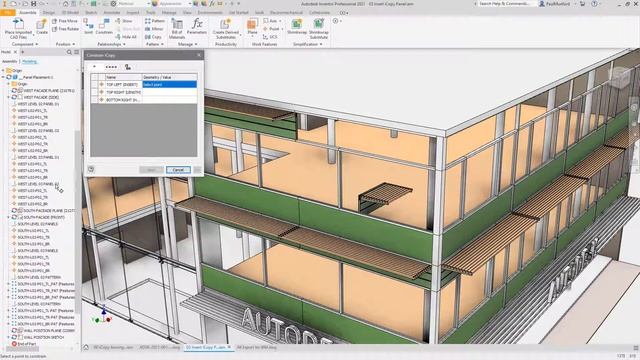Click the search icon in Model browser
The width and height of the screenshot is (640, 360).
point(69,52)
